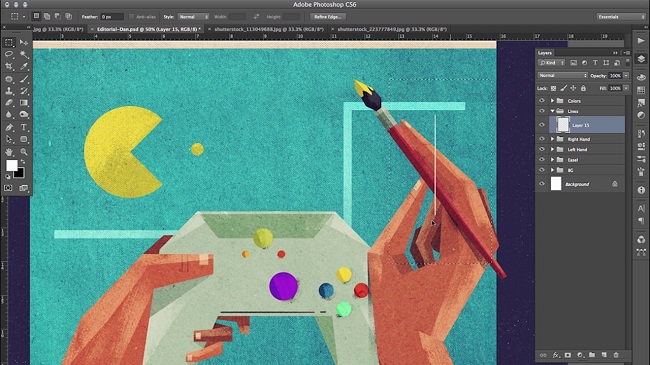Viewport: 650px width, 365px height.
Task: Select the Rectangle shape tool
Action: [x=24, y=139]
